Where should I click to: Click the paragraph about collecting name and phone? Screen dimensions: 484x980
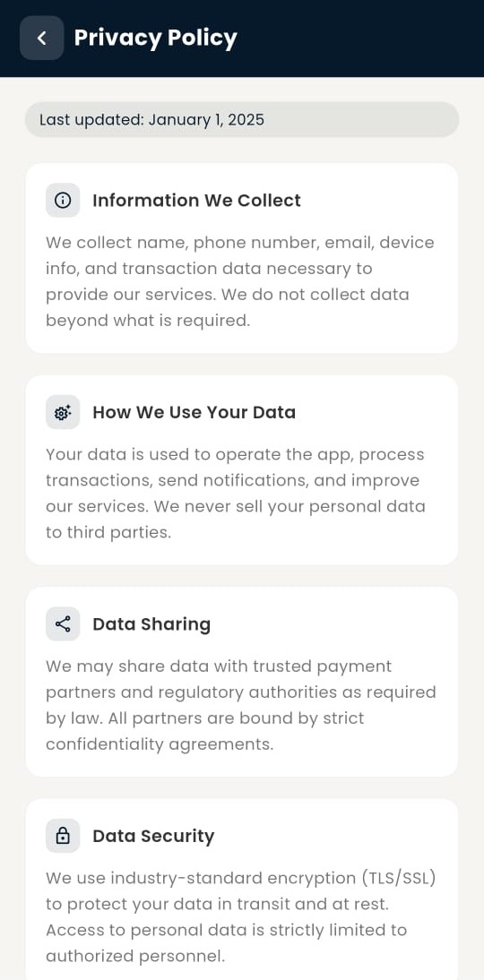[x=240, y=281]
